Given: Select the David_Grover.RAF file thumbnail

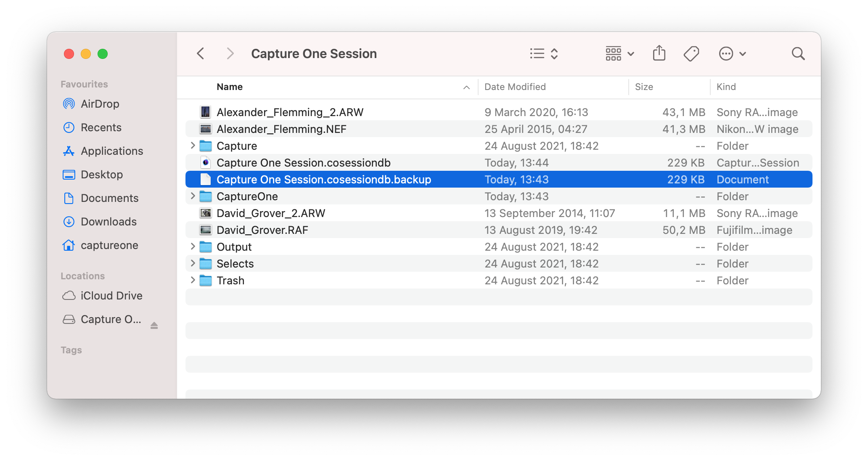Looking at the screenshot, I should [x=205, y=230].
